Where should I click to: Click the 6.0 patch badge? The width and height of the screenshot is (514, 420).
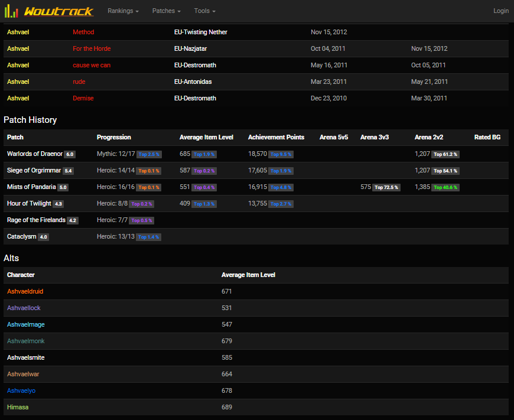pos(70,154)
